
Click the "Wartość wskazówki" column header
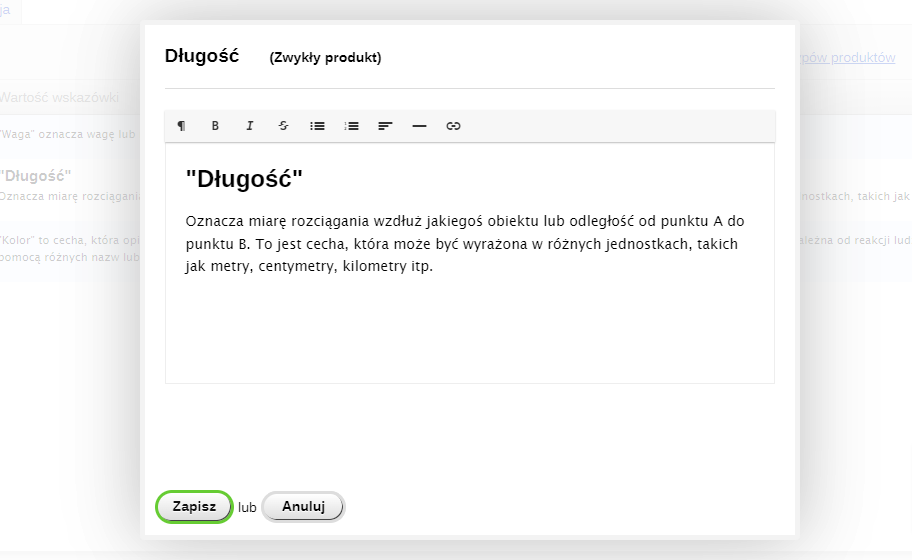click(x=60, y=98)
